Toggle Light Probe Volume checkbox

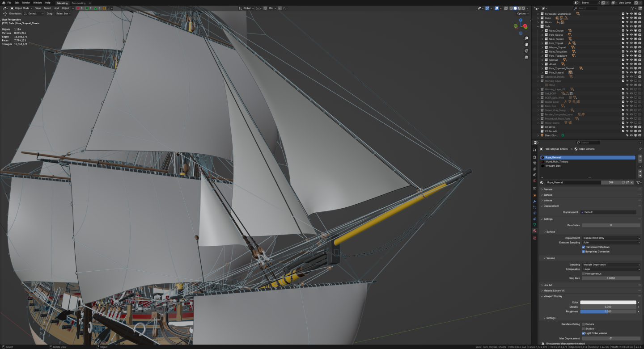coord(583,333)
